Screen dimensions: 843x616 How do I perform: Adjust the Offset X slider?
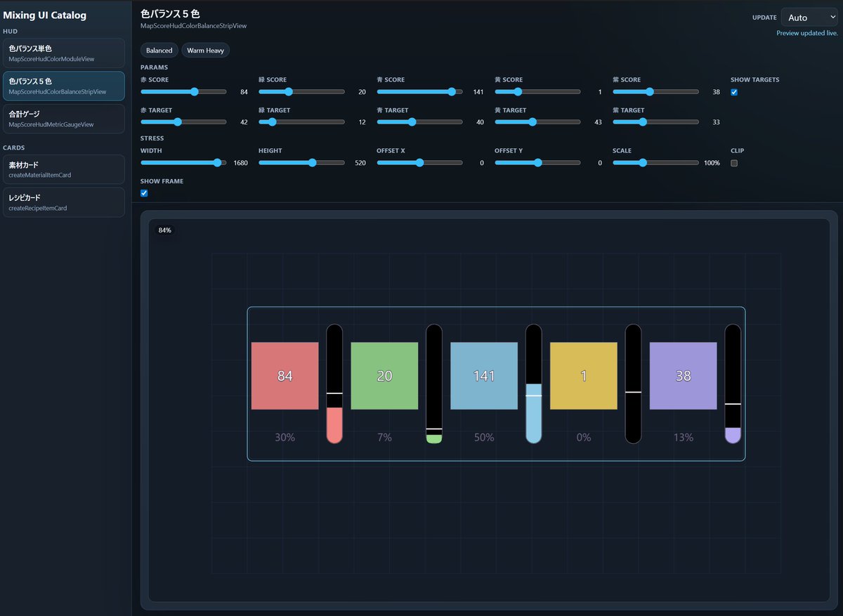[419, 163]
